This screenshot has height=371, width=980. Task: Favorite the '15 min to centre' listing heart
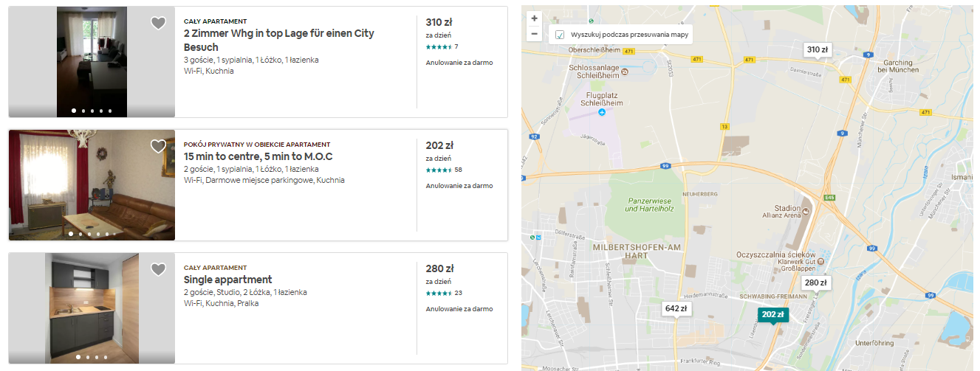point(158,147)
